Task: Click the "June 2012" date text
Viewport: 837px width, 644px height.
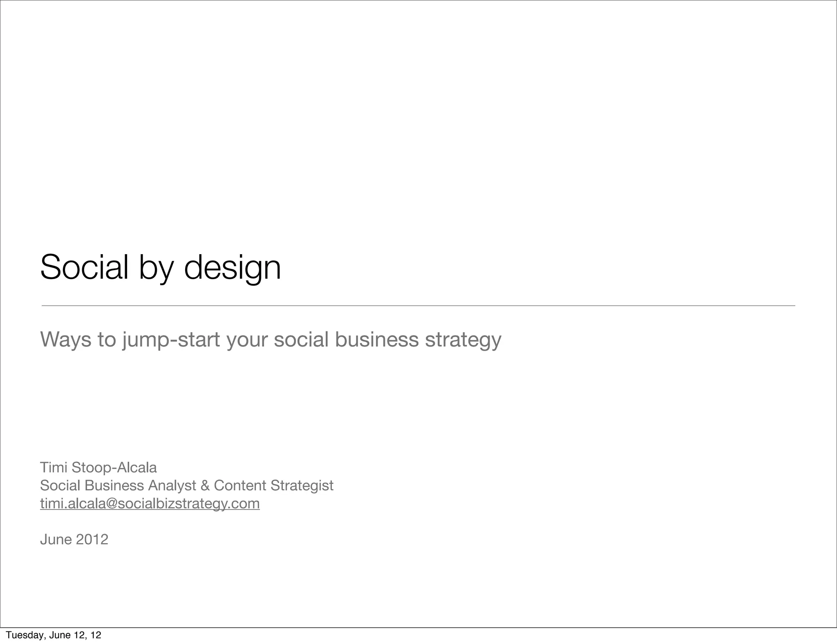Action: coord(74,539)
